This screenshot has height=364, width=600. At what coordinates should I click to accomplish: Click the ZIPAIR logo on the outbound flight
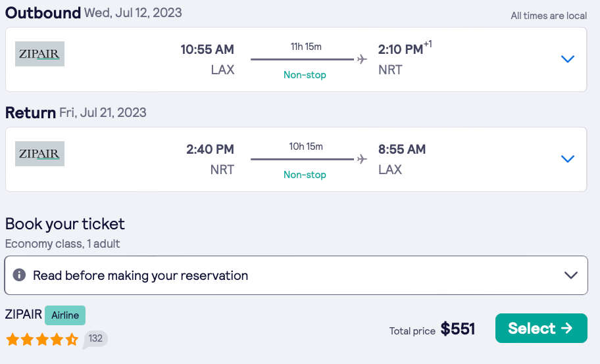(x=39, y=55)
